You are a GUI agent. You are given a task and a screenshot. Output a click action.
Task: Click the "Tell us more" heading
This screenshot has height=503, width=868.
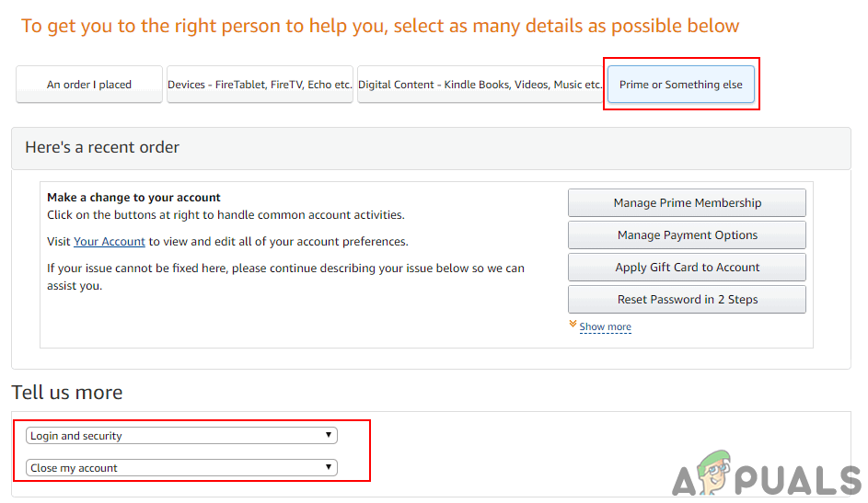(x=67, y=393)
